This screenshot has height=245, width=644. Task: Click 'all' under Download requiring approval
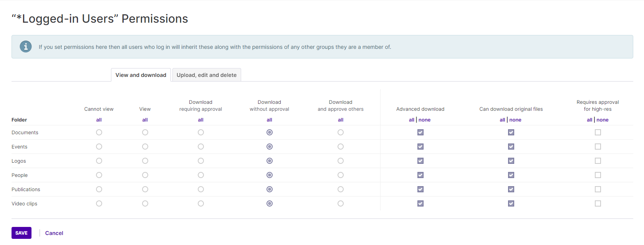pyautogui.click(x=200, y=120)
